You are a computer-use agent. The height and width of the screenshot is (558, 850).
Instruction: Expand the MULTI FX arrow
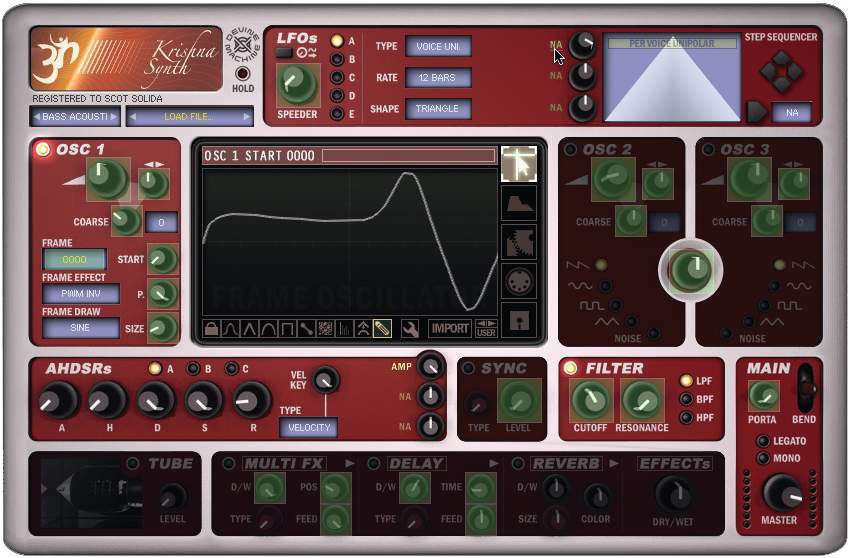[349, 464]
